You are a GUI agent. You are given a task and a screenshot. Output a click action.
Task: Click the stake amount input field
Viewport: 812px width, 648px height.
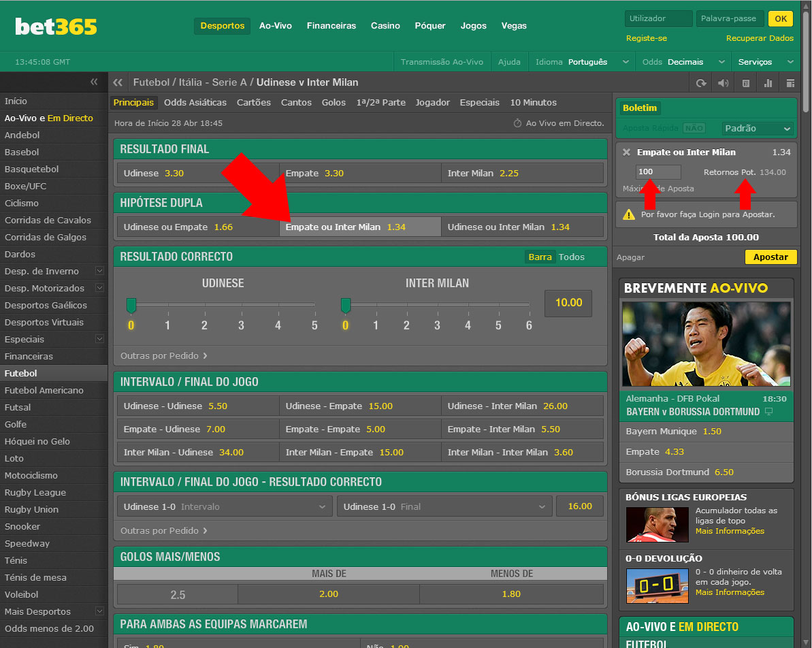click(657, 172)
